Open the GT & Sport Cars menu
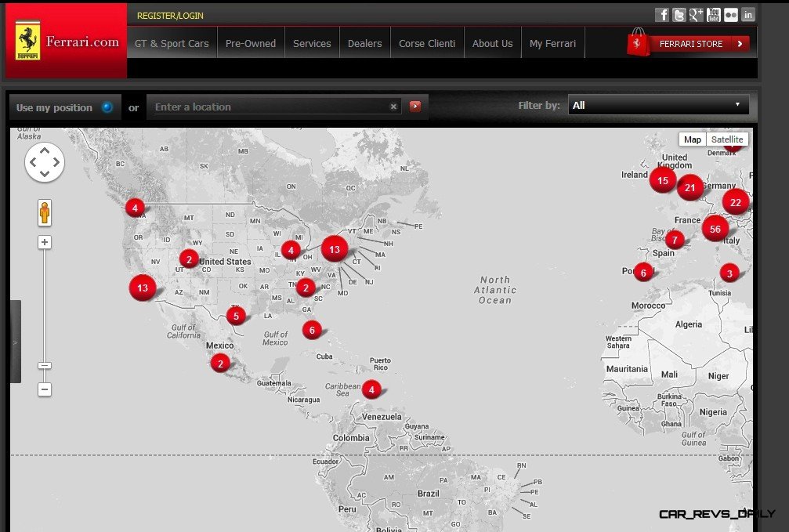This screenshot has height=532, width=789. (x=172, y=43)
